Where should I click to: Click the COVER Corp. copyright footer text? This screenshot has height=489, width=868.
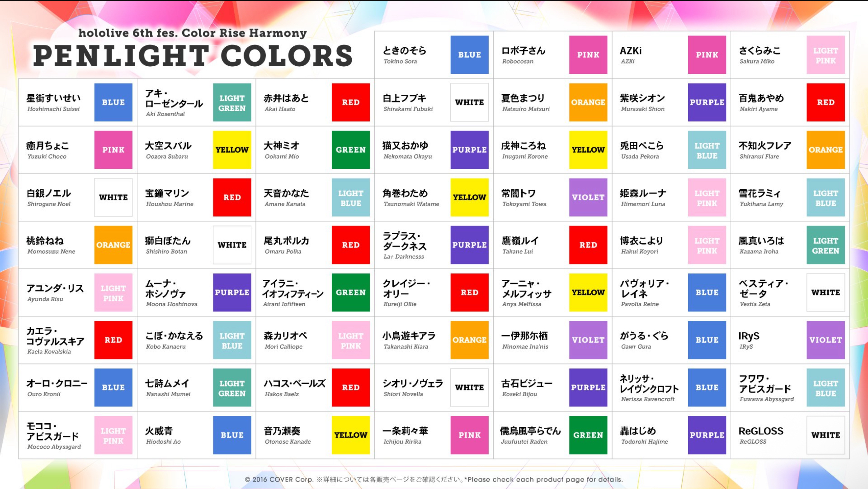(x=434, y=479)
